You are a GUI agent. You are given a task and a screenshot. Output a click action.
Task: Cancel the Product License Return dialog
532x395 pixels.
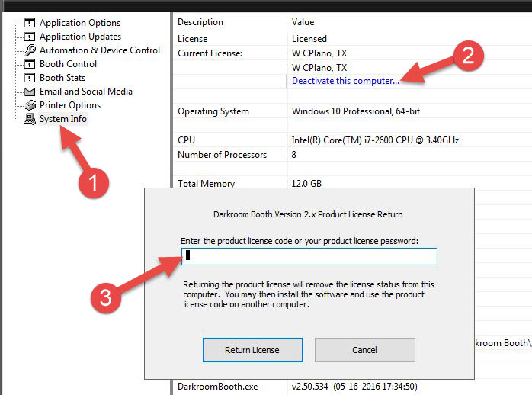[x=365, y=350]
